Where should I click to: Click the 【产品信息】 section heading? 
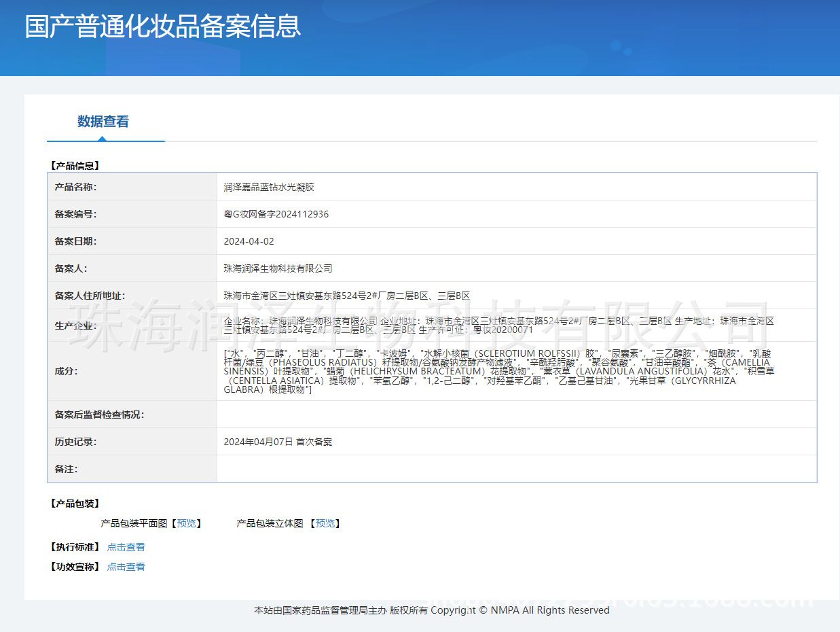75,165
